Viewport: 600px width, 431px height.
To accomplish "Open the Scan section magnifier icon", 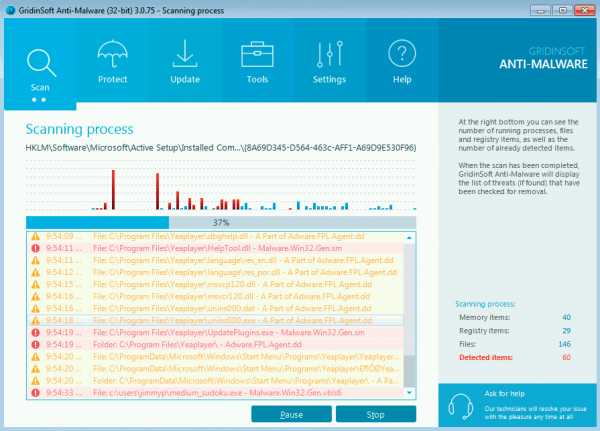I will point(41,63).
